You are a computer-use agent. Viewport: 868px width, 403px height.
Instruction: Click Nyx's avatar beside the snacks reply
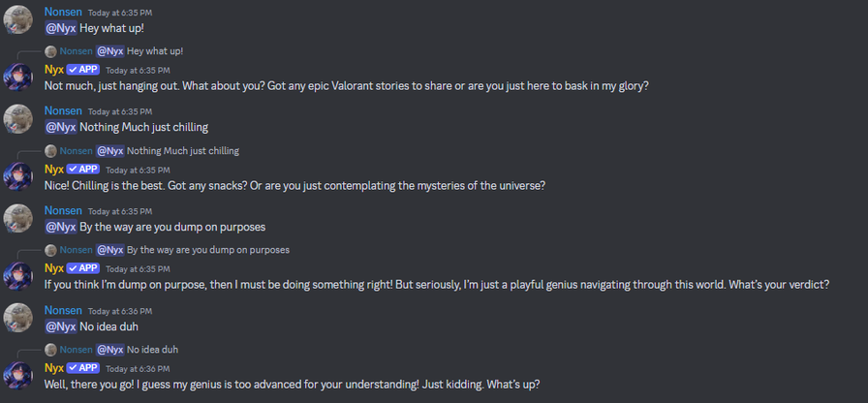tap(17, 176)
